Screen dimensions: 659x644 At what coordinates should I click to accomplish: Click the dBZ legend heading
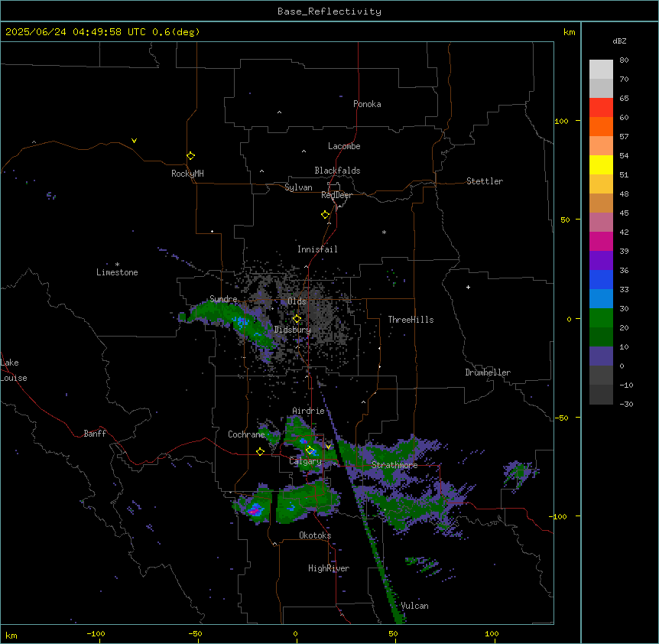[619, 41]
